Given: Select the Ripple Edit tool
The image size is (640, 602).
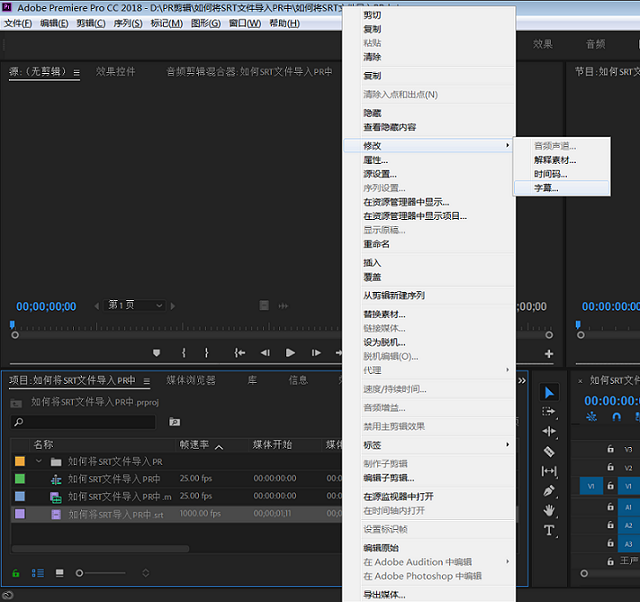Looking at the screenshot, I should click(549, 431).
